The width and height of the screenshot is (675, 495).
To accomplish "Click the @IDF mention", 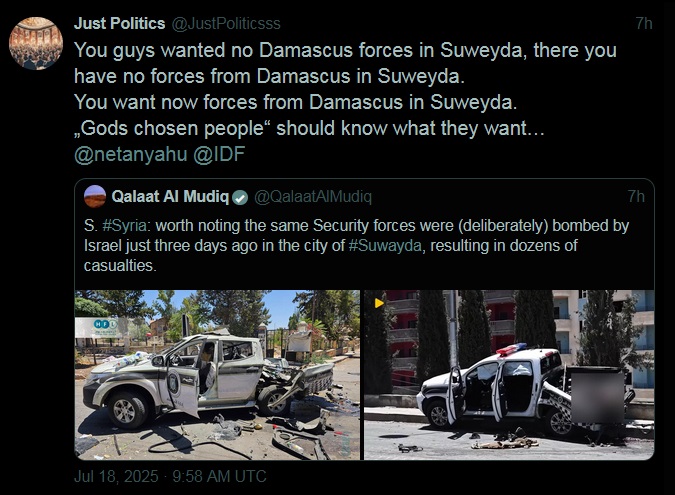I will click(x=219, y=154).
